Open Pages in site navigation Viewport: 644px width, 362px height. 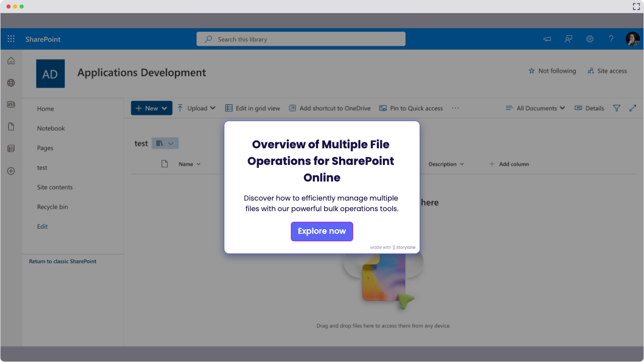45,148
